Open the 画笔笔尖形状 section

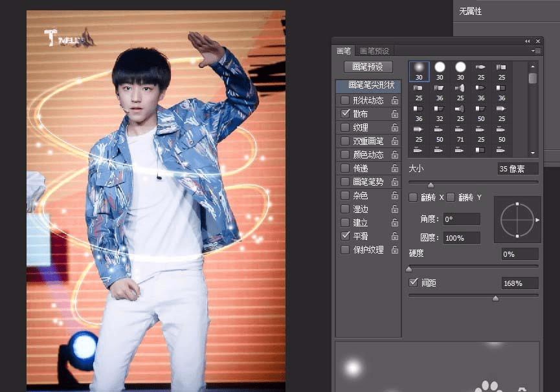click(x=368, y=85)
